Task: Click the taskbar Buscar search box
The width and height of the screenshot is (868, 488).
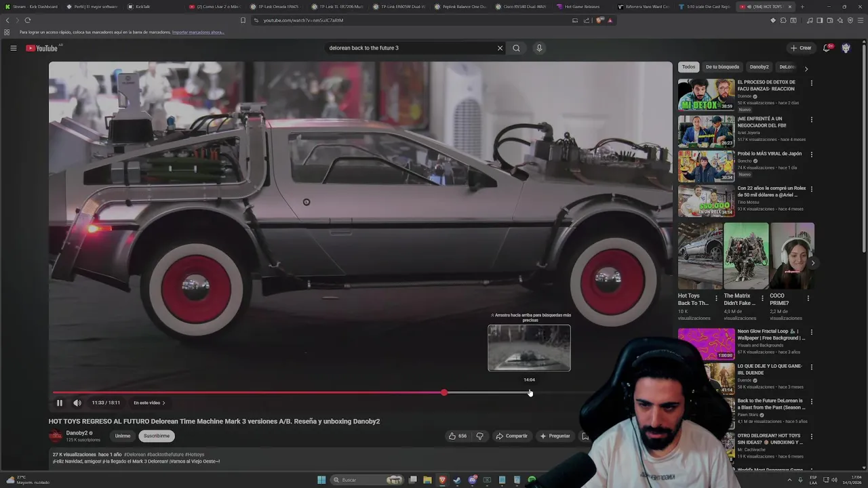Action: click(367, 480)
